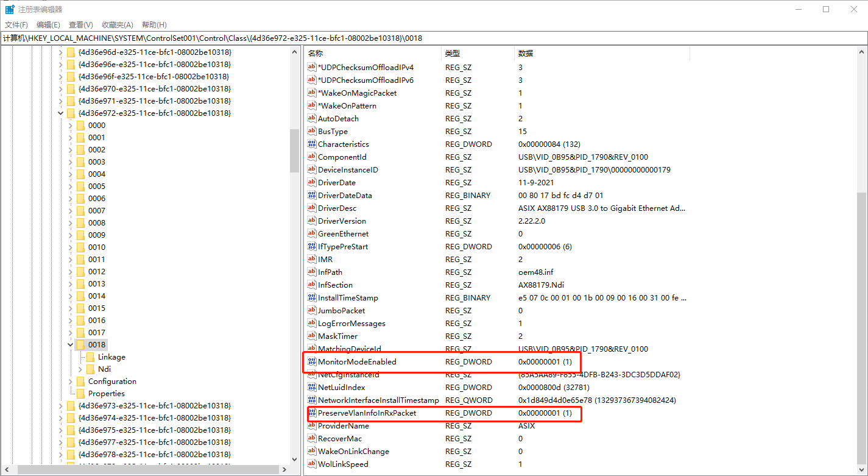Select the ComponentId value name
This screenshot has height=476, width=868.
(342, 157)
